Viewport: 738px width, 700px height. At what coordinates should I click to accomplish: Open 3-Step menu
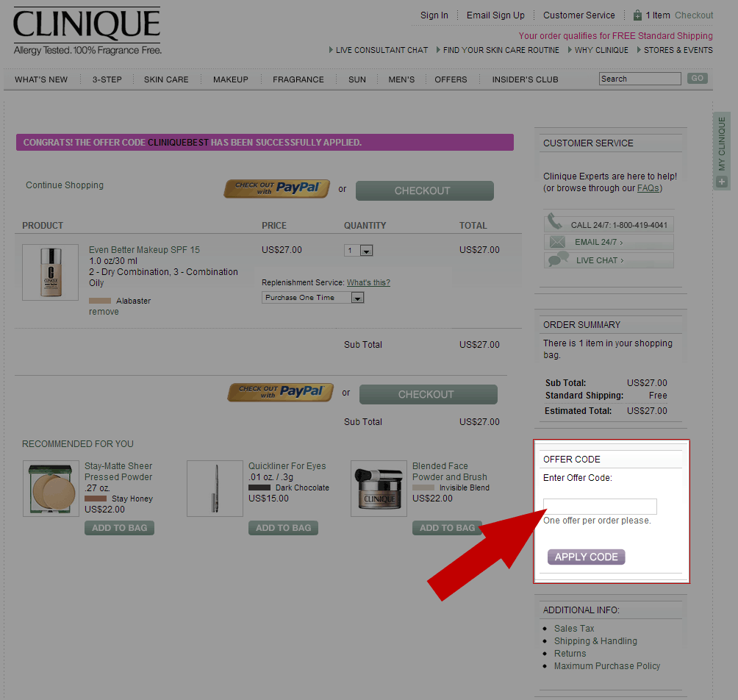click(107, 79)
